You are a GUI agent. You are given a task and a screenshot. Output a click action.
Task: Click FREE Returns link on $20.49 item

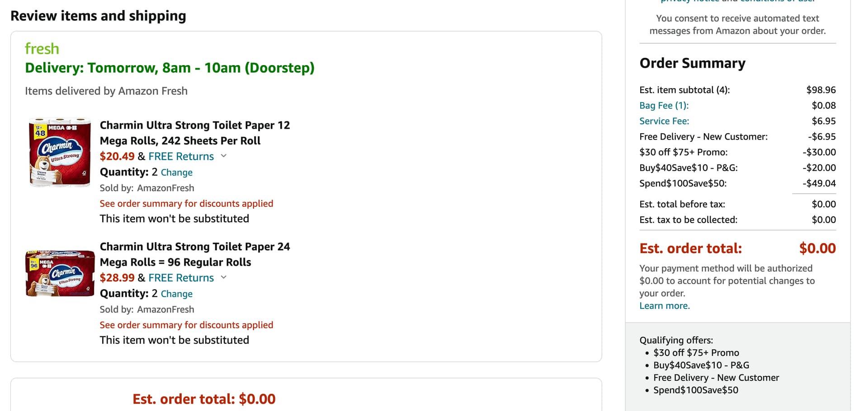point(181,156)
